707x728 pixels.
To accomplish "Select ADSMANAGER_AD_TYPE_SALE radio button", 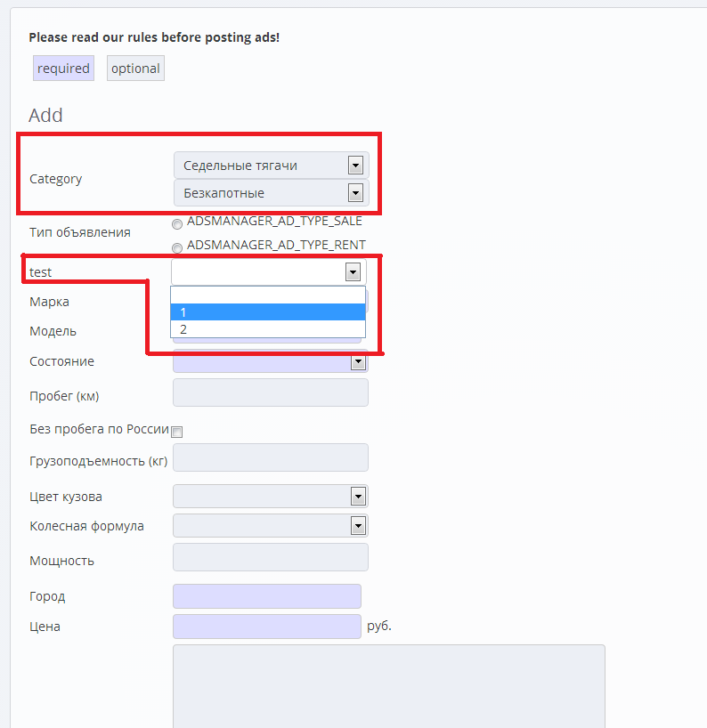I will pos(177,224).
